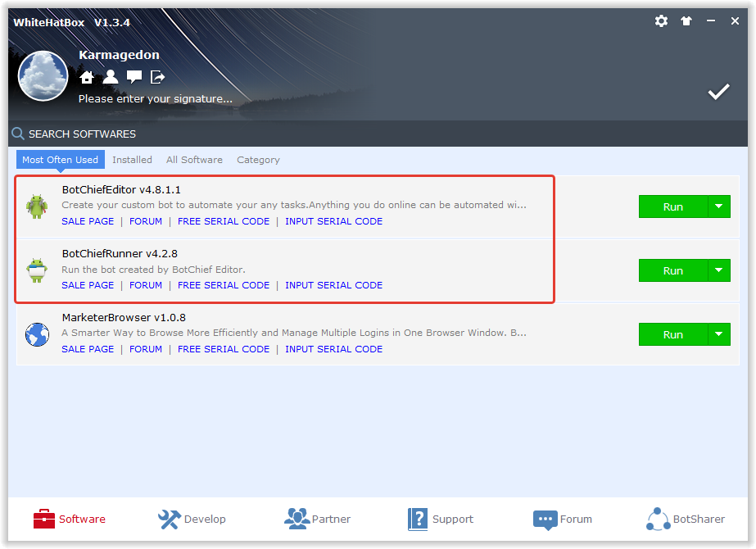This screenshot has width=756, height=549.
Task: Switch to the Installed tab
Action: point(132,160)
